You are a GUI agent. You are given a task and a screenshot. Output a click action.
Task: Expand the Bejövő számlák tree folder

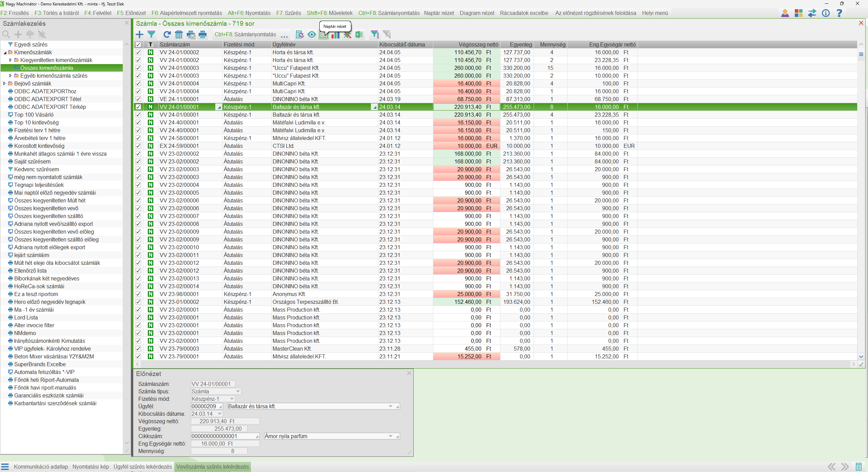[4, 83]
